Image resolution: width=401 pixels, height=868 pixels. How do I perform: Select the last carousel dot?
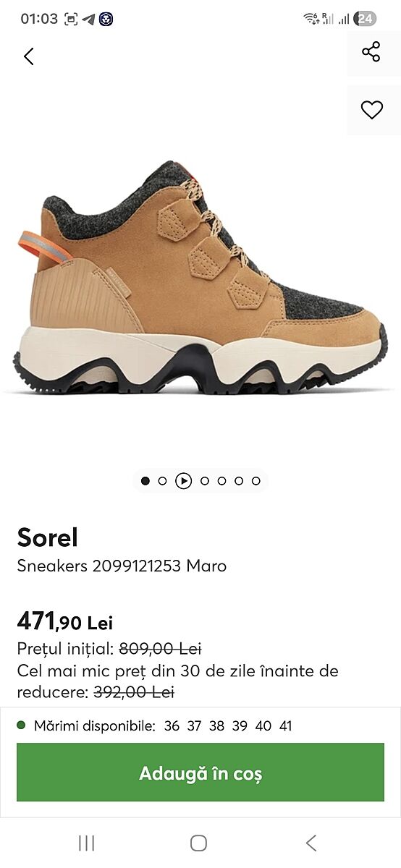[256, 481]
